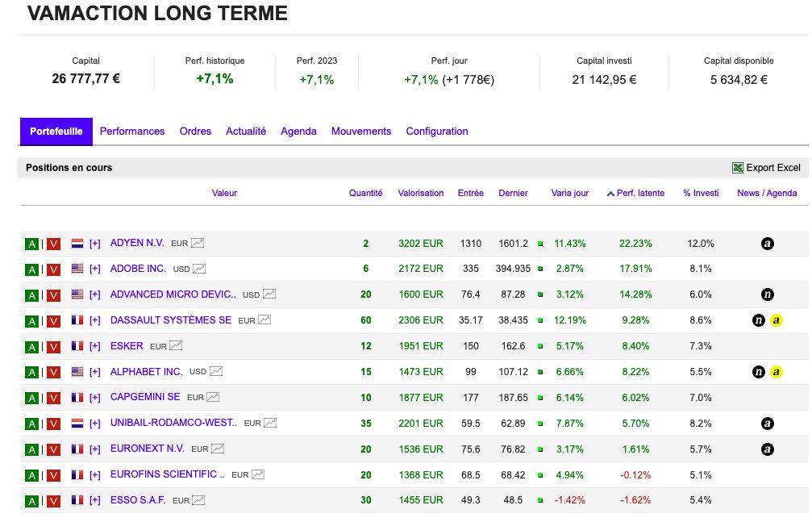This screenshot has height=522, width=812.
Task: Expand the [+] details for ESSO S.A.F.
Action: 95,500
